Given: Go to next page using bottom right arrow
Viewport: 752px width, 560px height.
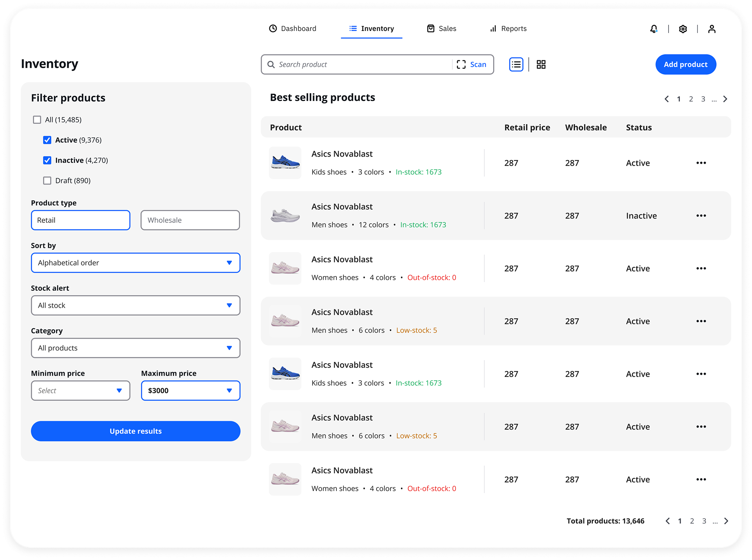Looking at the screenshot, I should [727, 521].
